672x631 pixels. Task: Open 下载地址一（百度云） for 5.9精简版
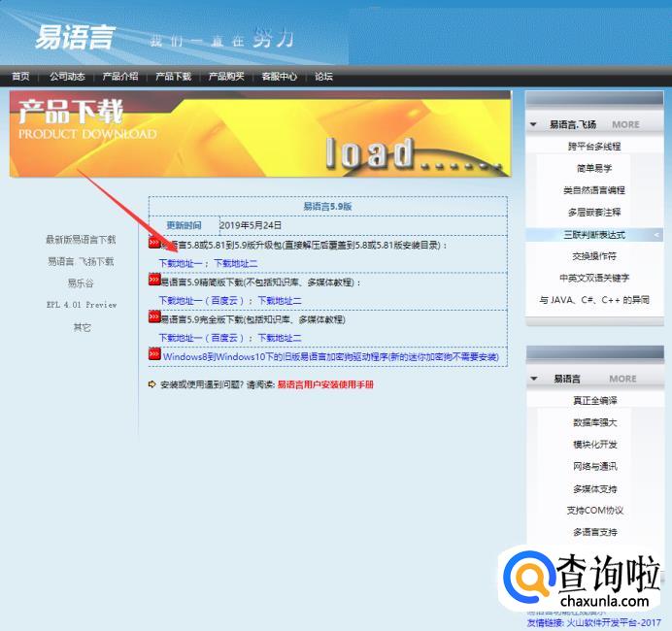coord(201,301)
